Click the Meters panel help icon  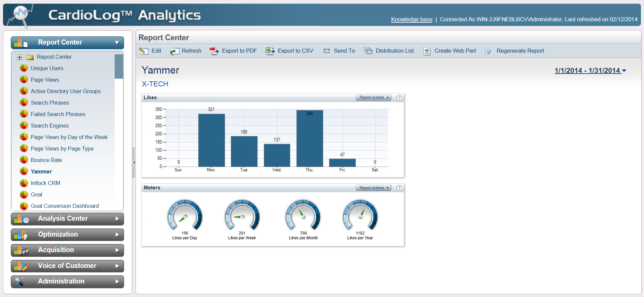[x=399, y=188]
